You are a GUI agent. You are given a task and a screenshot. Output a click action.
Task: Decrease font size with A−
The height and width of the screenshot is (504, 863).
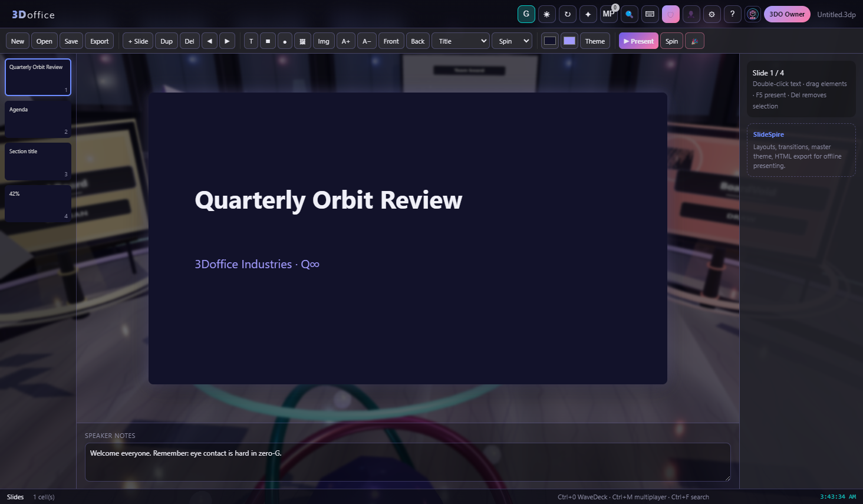367,41
